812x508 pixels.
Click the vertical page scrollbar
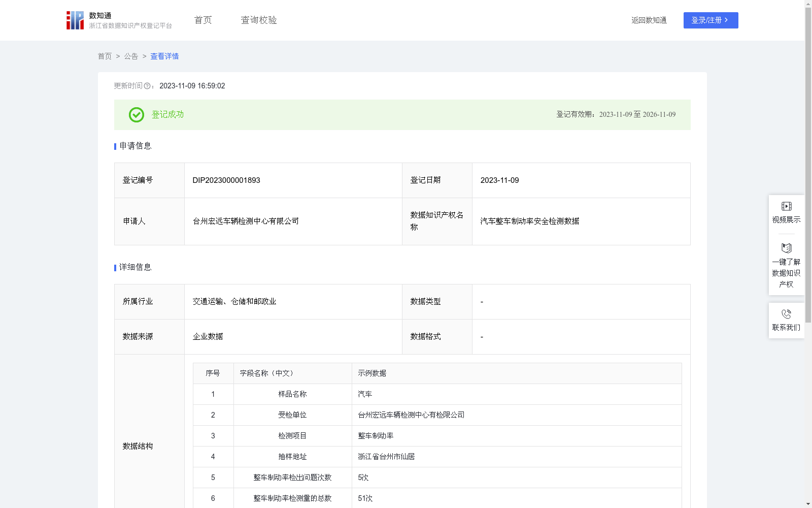coord(808,165)
